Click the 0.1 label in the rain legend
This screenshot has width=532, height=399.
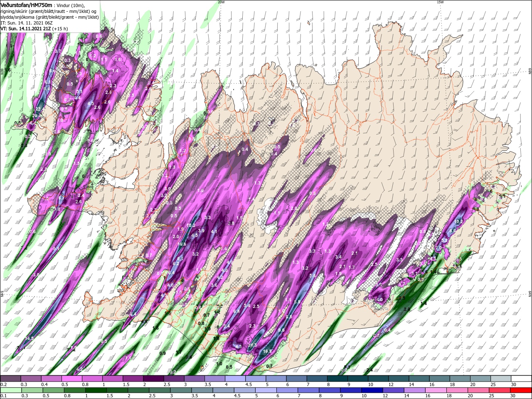tap(4, 397)
